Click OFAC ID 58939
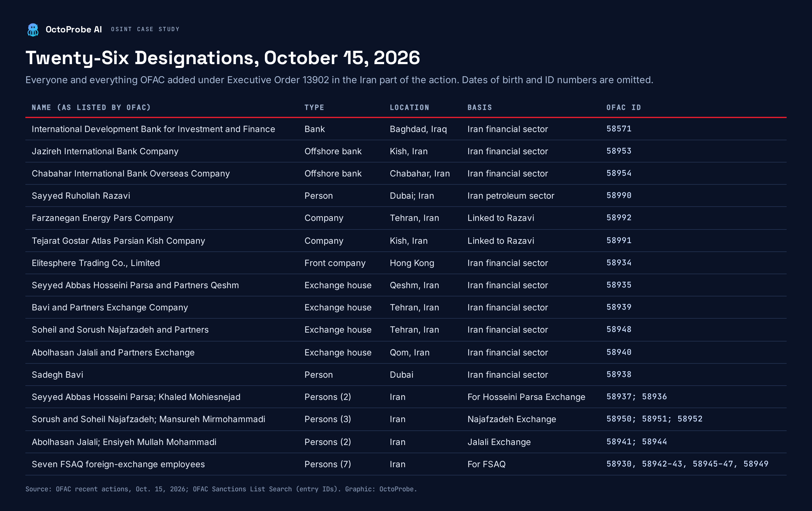The height and width of the screenshot is (511, 812). [619, 307]
